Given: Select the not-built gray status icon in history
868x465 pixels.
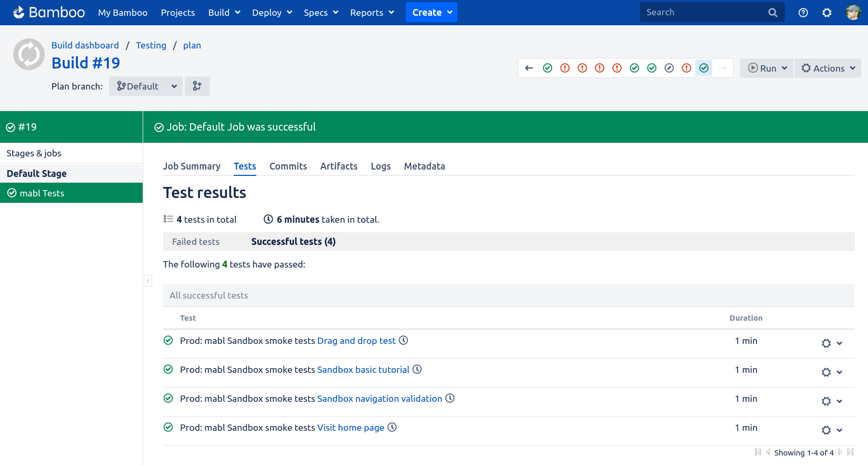Looking at the screenshot, I should coord(669,68).
